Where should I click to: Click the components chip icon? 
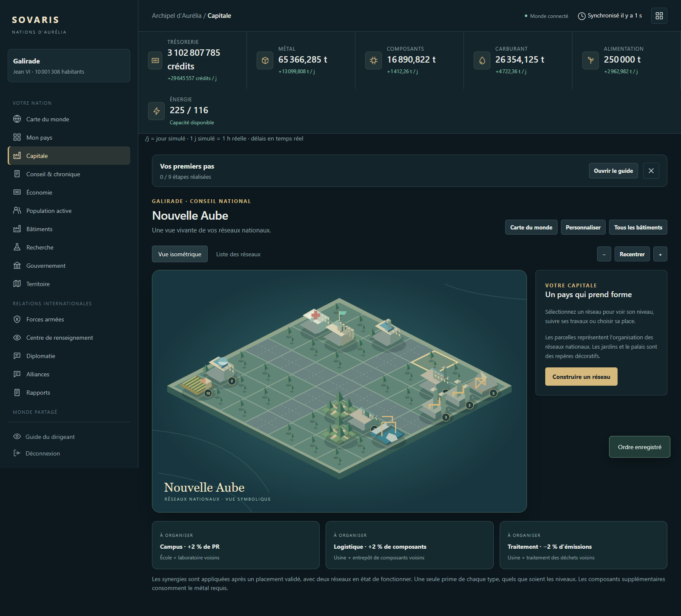pyautogui.click(x=373, y=60)
